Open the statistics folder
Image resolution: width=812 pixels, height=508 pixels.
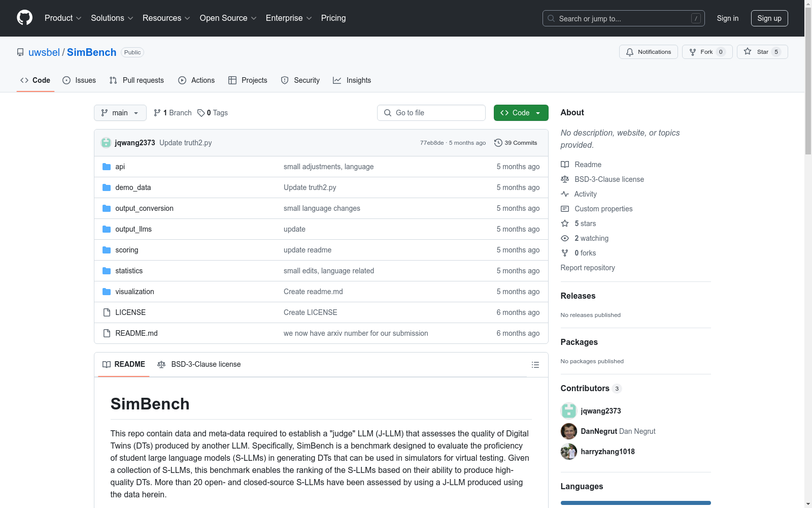(x=129, y=271)
